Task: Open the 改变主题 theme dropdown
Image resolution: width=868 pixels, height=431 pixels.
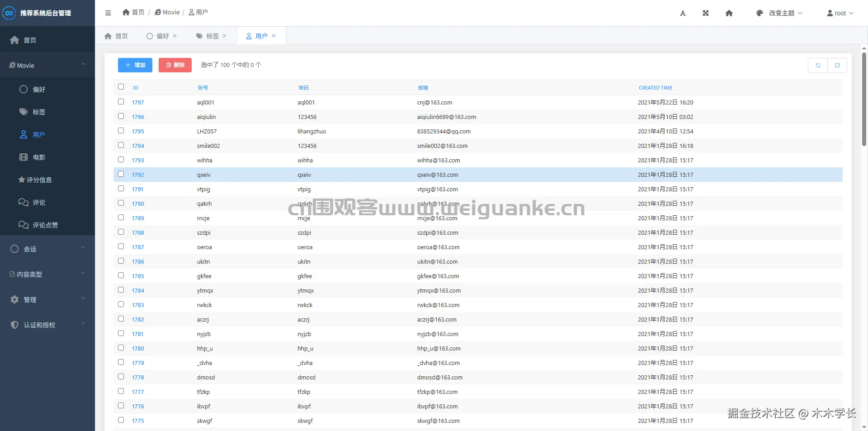Action: click(779, 13)
